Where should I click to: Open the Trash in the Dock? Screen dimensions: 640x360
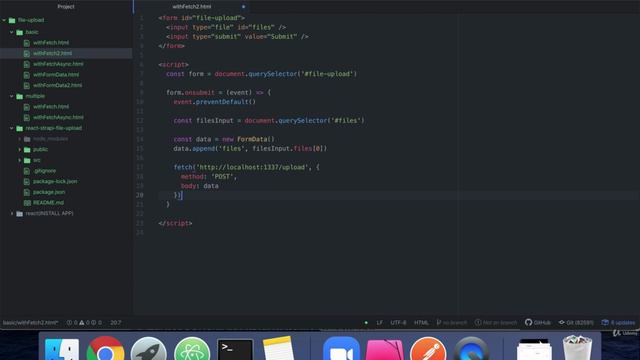click(577, 348)
